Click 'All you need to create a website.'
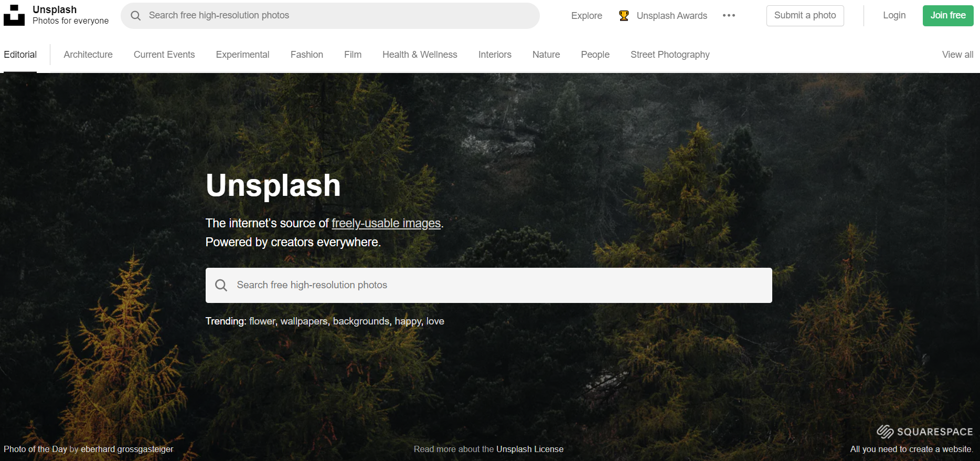The image size is (980, 461). pos(911,449)
